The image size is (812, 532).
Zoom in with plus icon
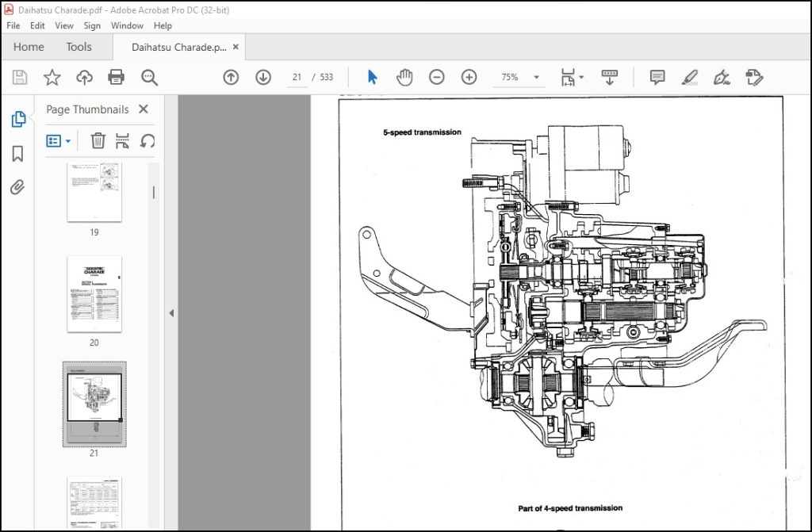(469, 77)
